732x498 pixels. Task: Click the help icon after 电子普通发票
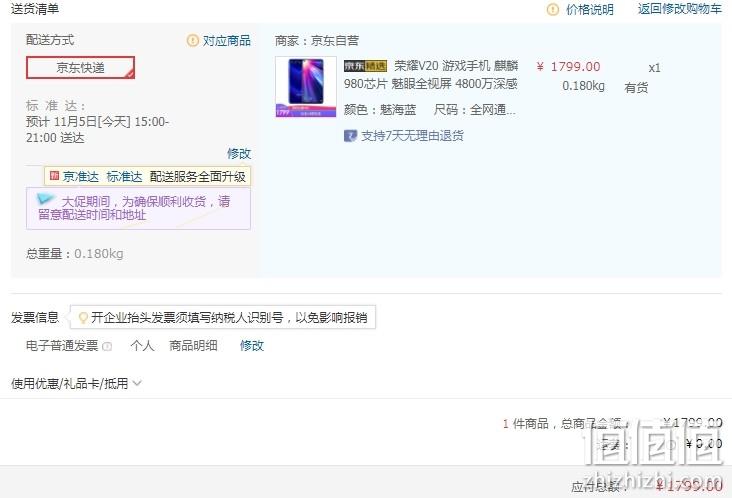coord(107,346)
